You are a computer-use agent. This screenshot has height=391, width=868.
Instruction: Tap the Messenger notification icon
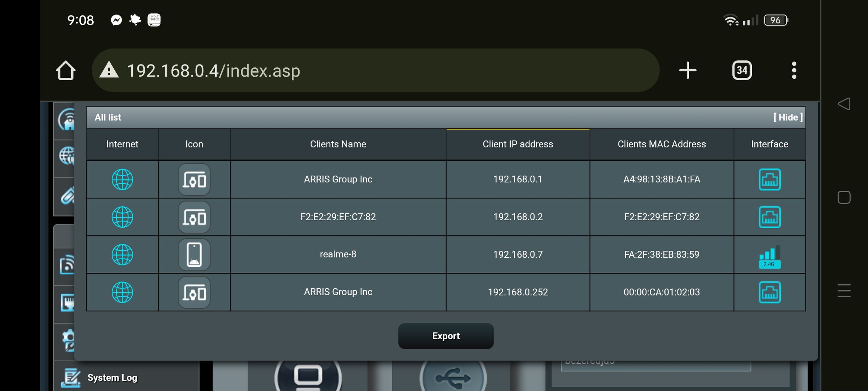pos(117,20)
